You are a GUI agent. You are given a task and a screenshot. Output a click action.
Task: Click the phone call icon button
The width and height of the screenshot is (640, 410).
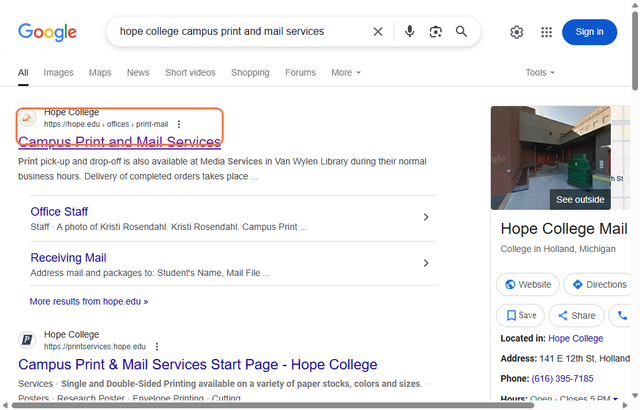point(621,315)
